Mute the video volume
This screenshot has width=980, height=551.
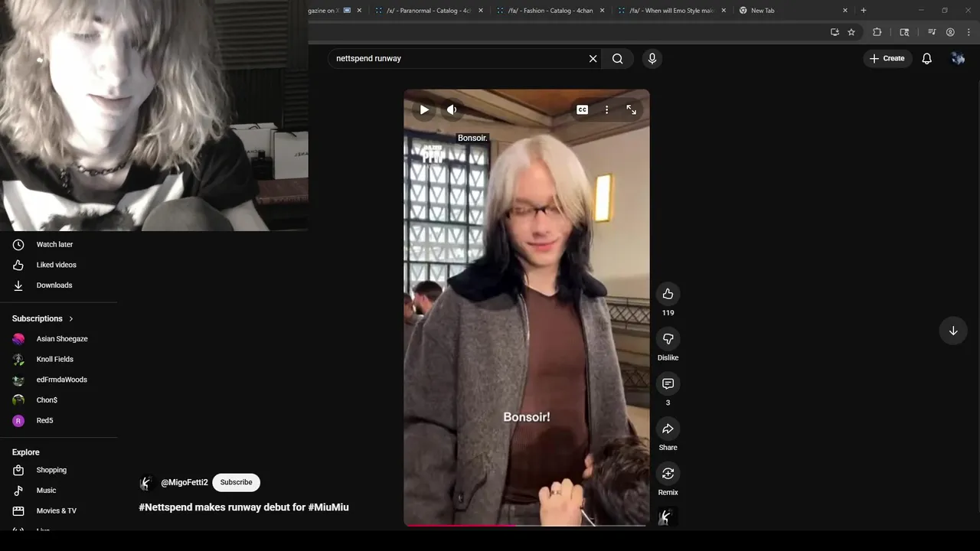[x=452, y=109]
